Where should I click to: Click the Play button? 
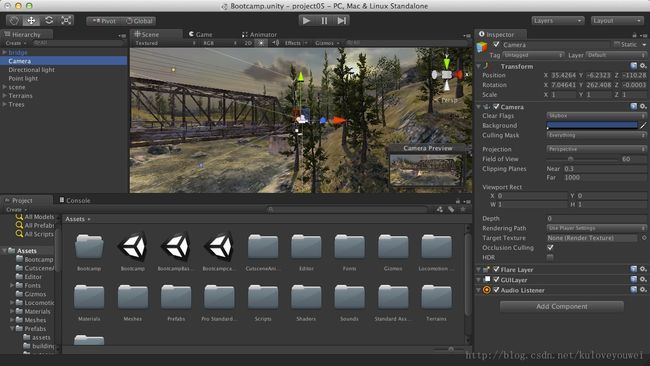(x=306, y=20)
